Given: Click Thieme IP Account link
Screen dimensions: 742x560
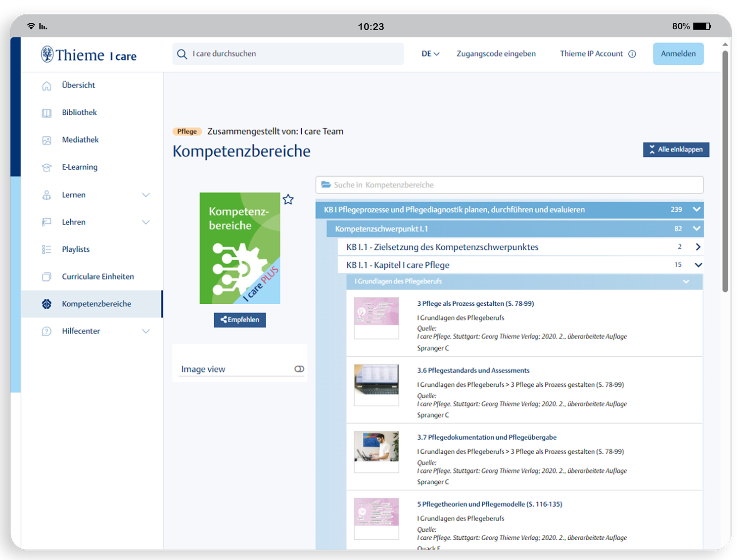Looking at the screenshot, I should point(591,54).
